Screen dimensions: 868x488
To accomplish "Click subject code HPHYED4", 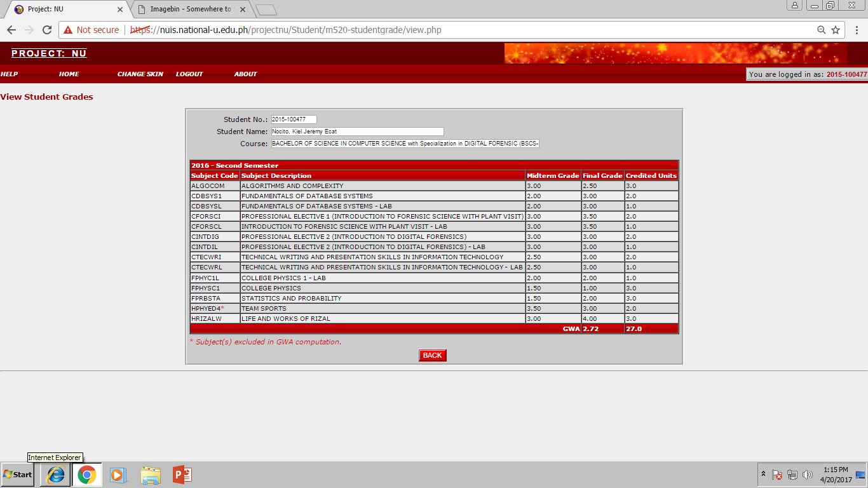I will [207, 308].
